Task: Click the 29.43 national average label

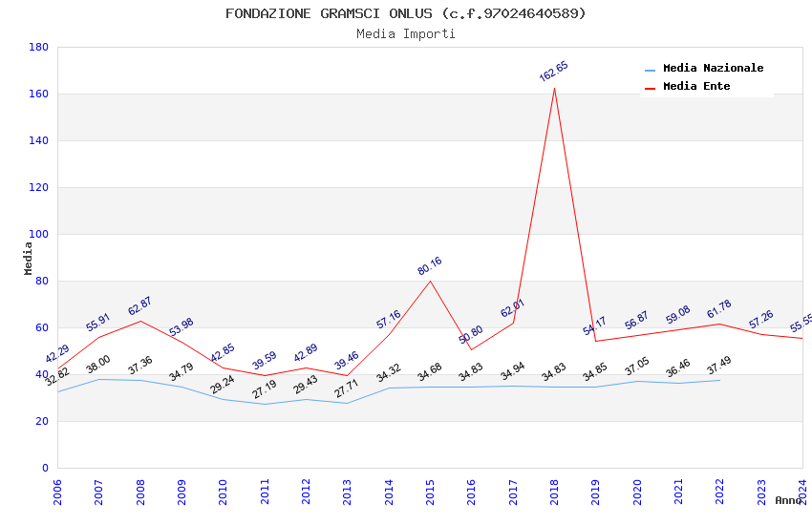Action: coord(306,385)
